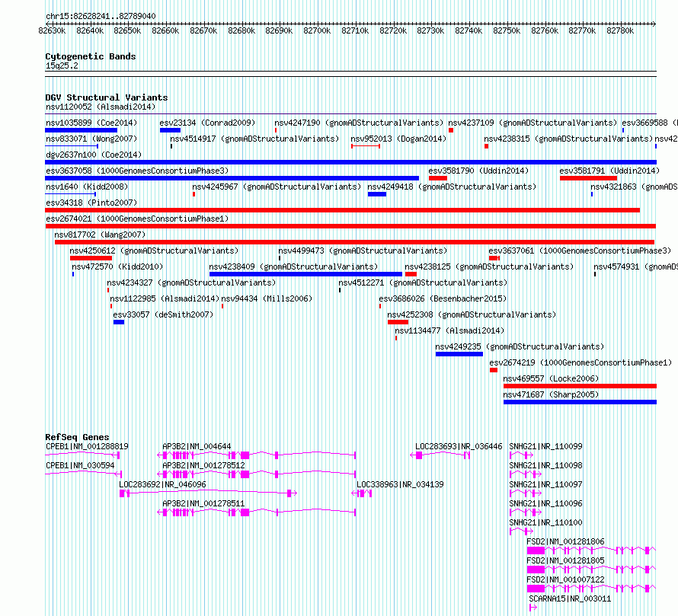
Task: Click the red bar under nsv469557
Action: point(580,386)
